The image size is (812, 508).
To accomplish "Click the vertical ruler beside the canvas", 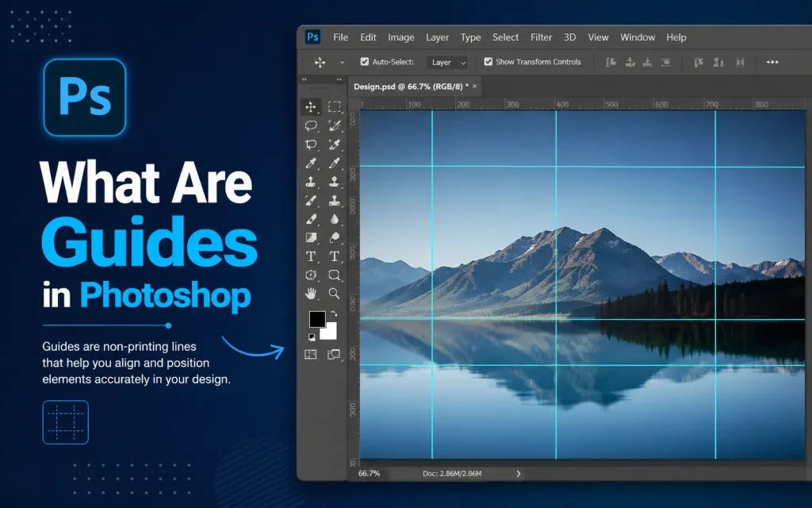I will [x=353, y=285].
